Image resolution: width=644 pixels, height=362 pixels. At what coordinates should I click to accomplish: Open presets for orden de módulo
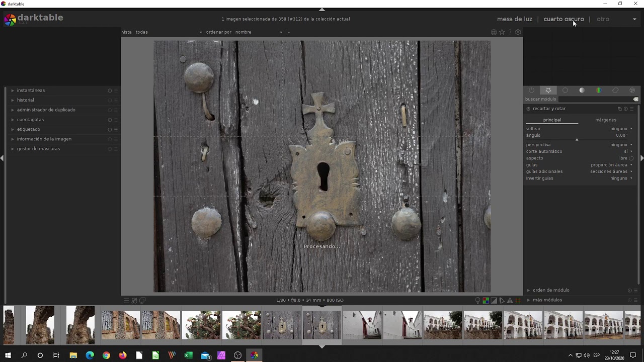[x=635, y=290]
